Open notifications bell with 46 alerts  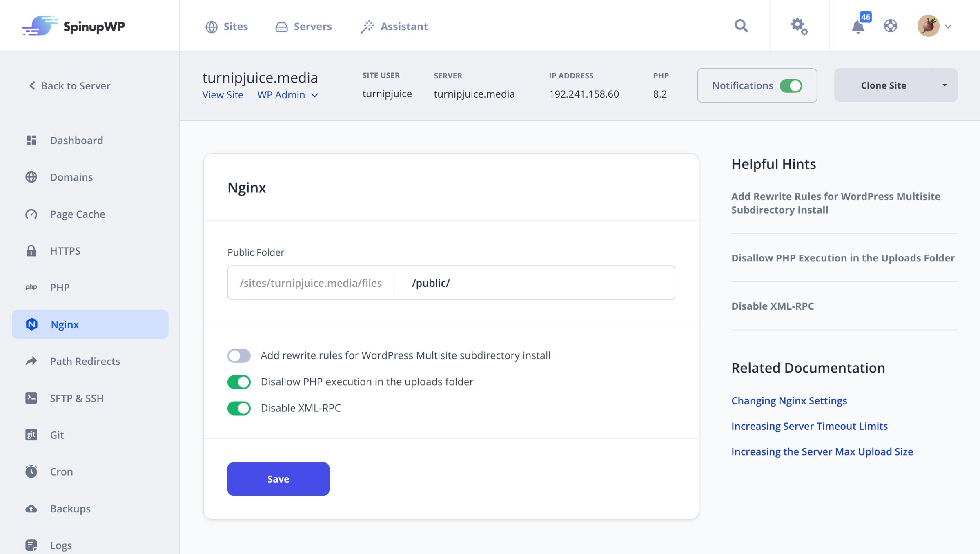click(x=857, y=27)
